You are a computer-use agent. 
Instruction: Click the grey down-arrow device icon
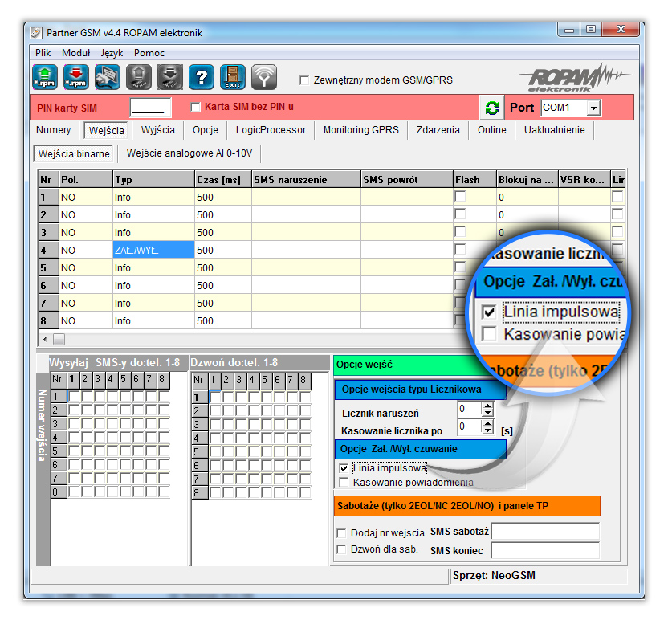(169, 76)
